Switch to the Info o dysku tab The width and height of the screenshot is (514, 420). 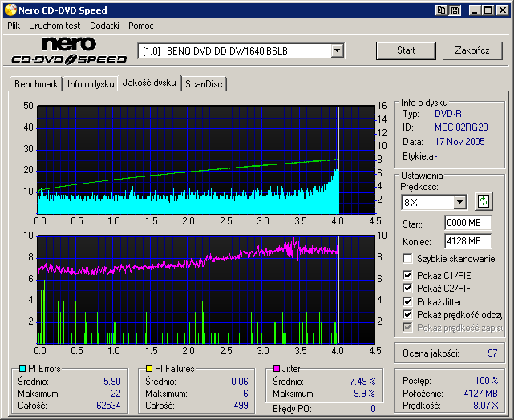point(91,84)
